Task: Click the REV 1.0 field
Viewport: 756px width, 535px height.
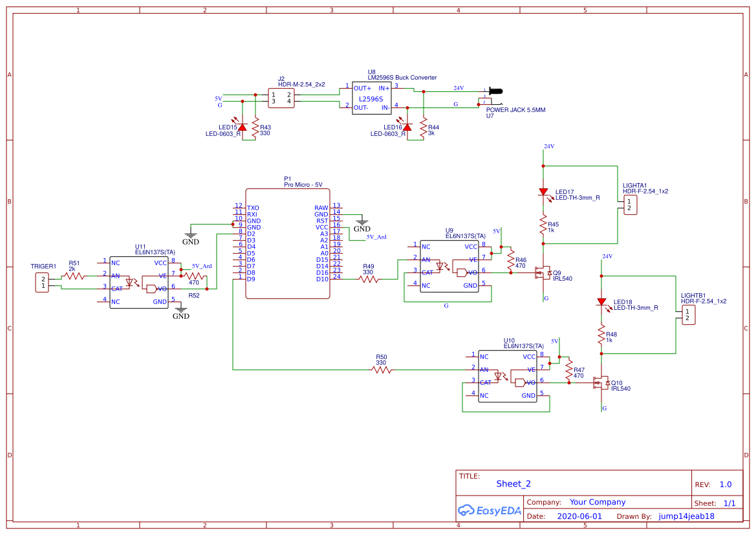Action: (x=725, y=484)
